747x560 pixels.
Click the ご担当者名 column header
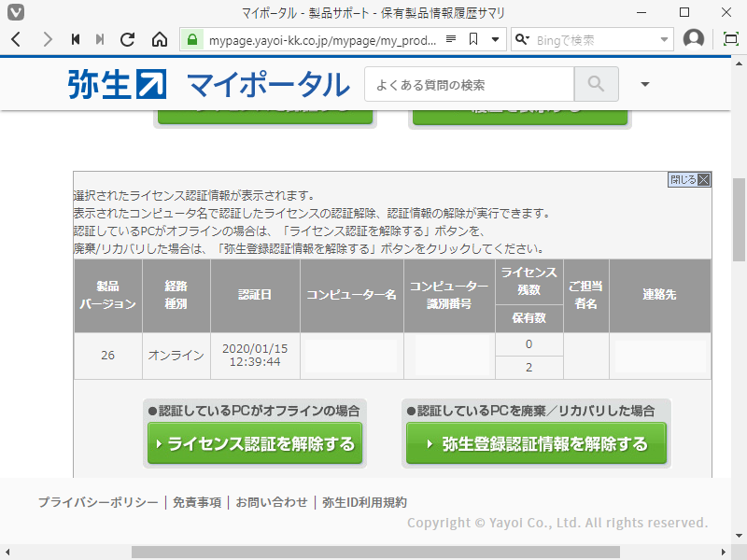click(x=586, y=295)
